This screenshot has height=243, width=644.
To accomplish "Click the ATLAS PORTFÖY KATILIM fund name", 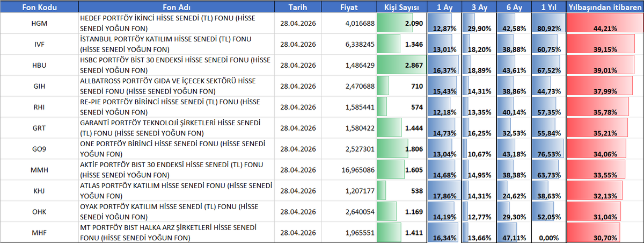I will tap(176, 190).
